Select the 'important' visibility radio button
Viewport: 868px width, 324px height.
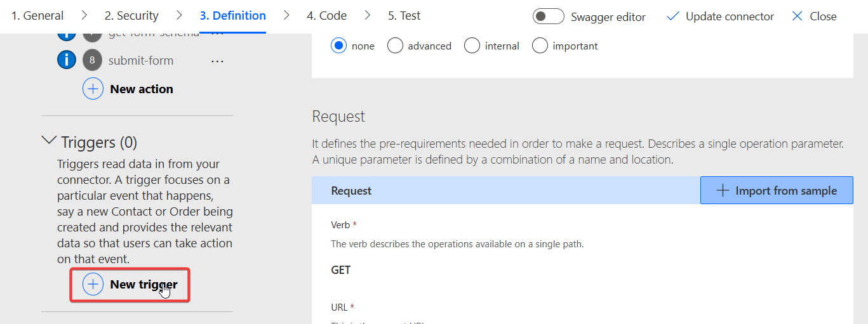click(x=540, y=46)
